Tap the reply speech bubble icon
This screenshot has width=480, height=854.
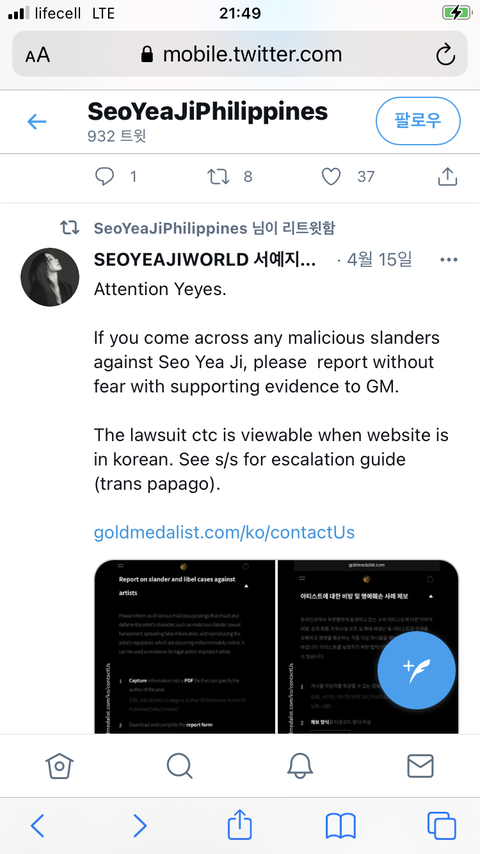(105, 176)
